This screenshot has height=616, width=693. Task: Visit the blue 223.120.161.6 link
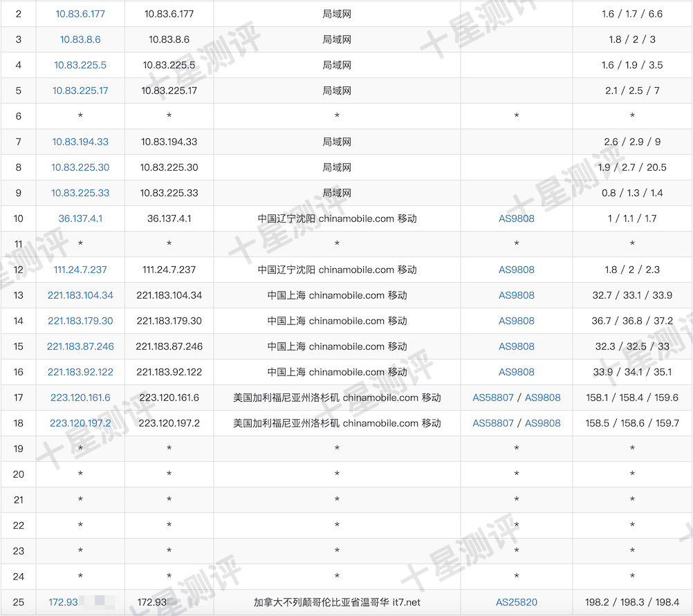80,398
